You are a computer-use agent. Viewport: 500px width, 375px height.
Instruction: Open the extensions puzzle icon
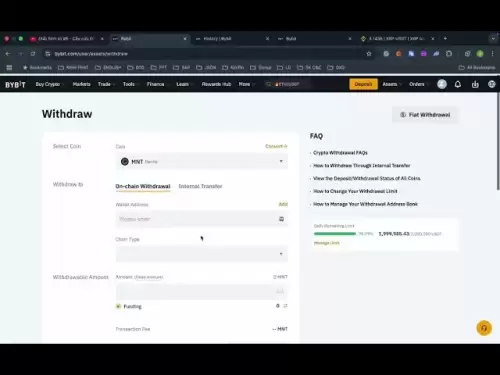[x=449, y=54]
